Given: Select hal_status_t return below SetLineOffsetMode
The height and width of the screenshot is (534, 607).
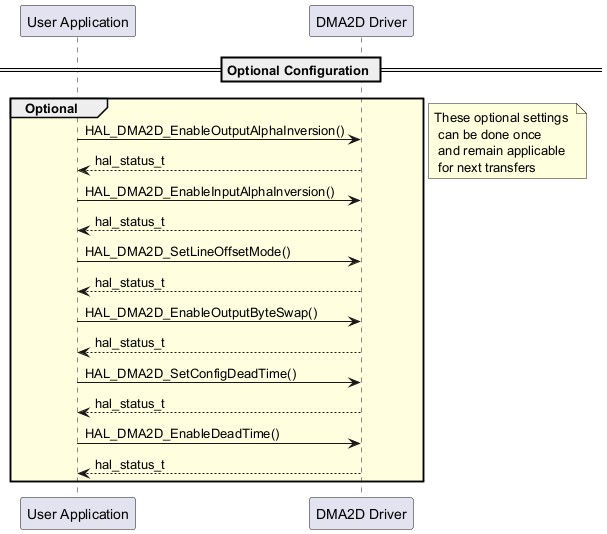Looking at the screenshot, I should (x=129, y=282).
